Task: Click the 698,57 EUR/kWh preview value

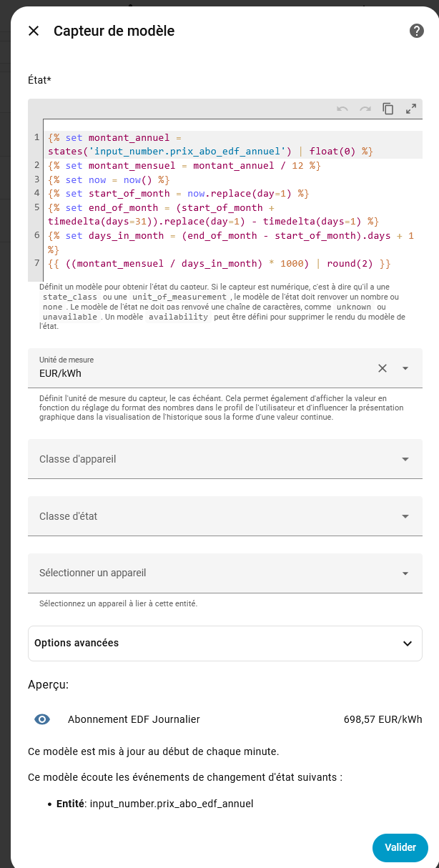Action: tap(383, 719)
